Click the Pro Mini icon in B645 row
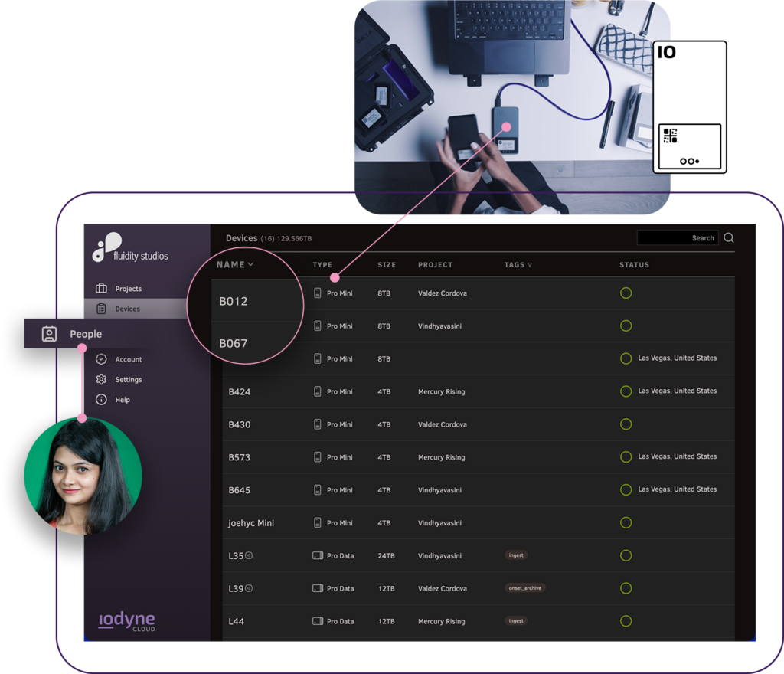The width and height of the screenshot is (784, 674). (317, 490)
